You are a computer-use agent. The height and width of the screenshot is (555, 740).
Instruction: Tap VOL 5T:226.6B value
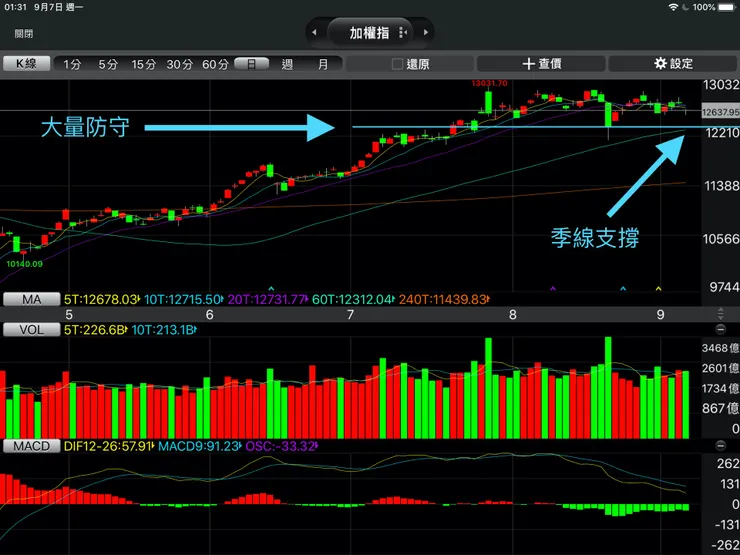95,329
